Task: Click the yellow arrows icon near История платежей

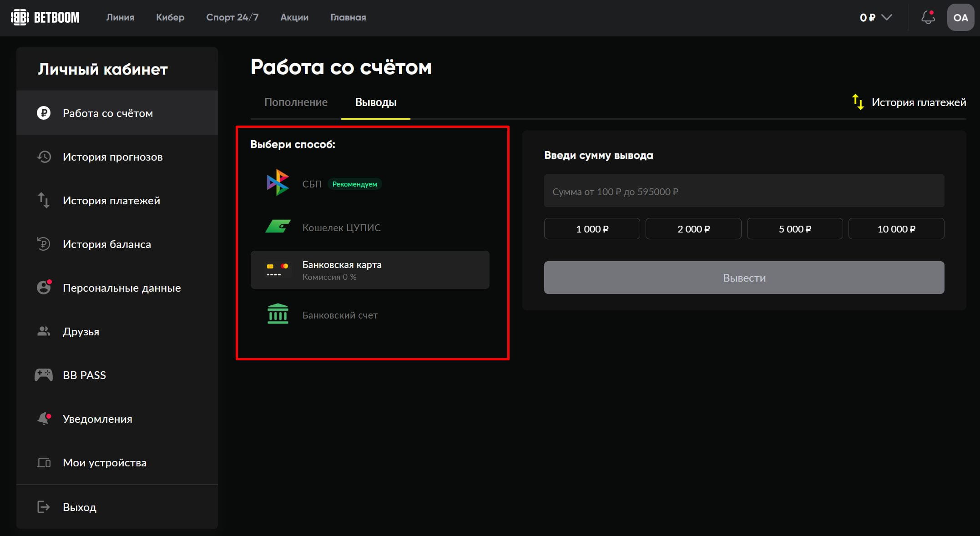Action: (x=858, y=102)
